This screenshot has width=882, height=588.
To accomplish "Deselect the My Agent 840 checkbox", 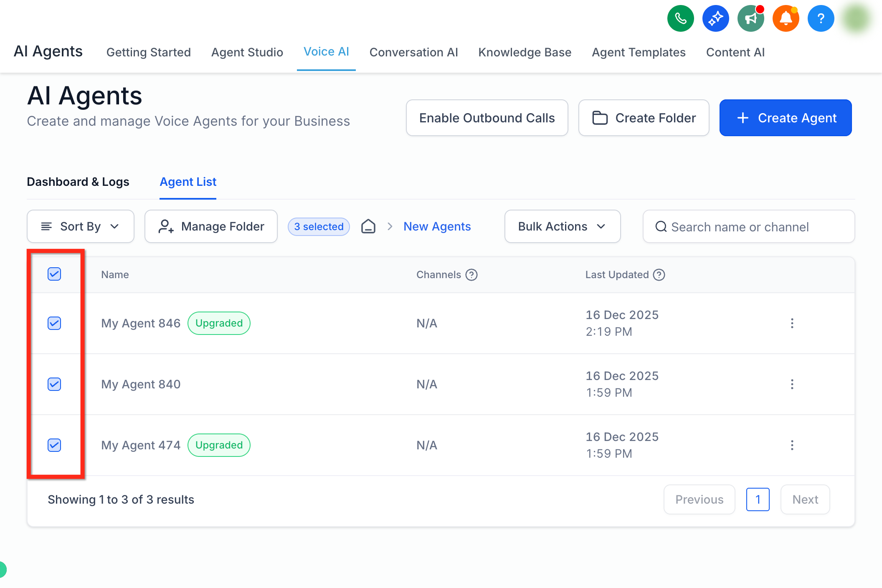I will (x=54, y=384).
